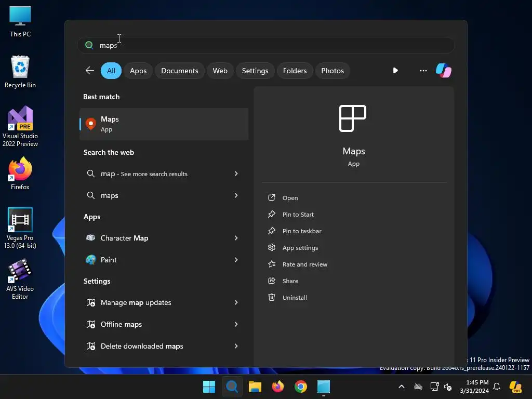Click the magnifier icon in the search box

(89, 45)
